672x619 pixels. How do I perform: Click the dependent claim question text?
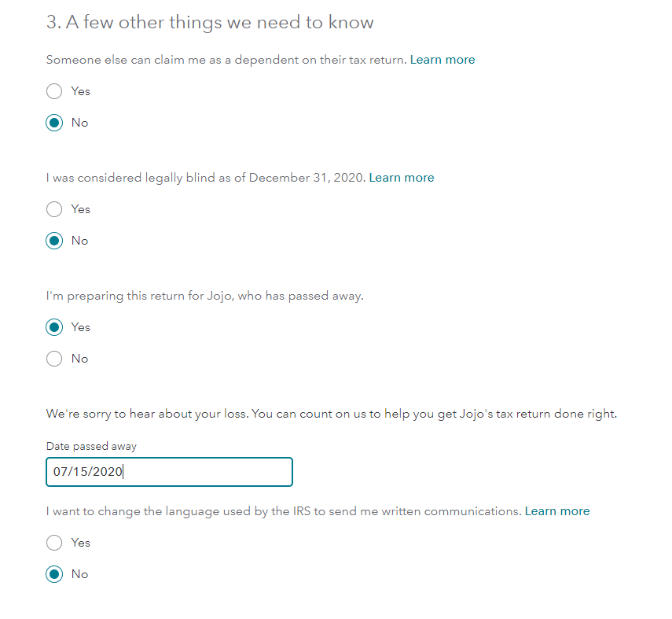[226, 60]
